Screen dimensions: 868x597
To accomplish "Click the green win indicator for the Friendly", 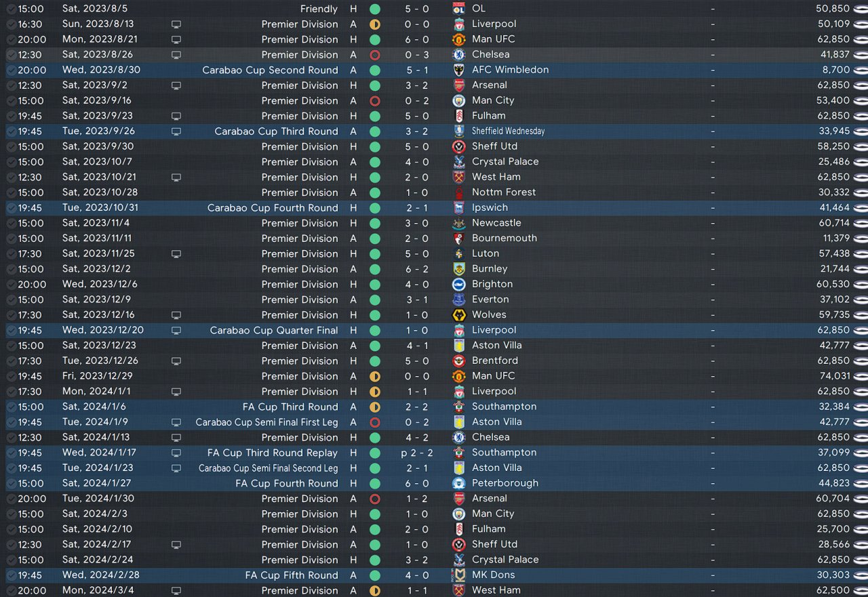I will tap(375, 9).
